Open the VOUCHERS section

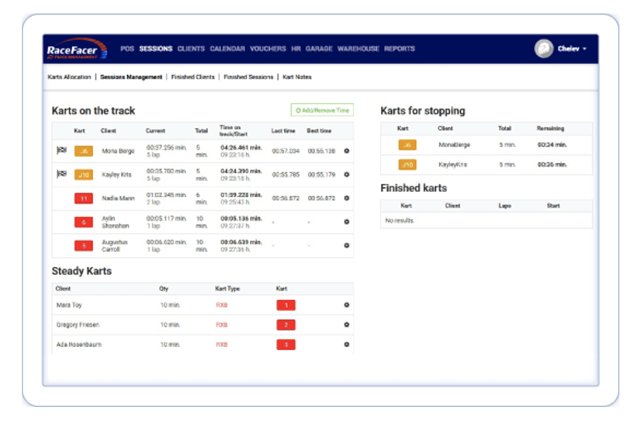click(x=268, y=49)
